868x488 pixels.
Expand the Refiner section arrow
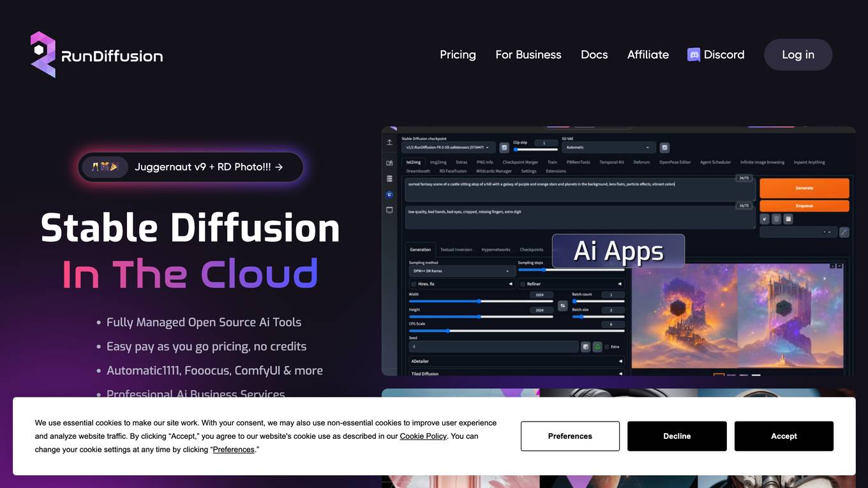tap(620, 284)
